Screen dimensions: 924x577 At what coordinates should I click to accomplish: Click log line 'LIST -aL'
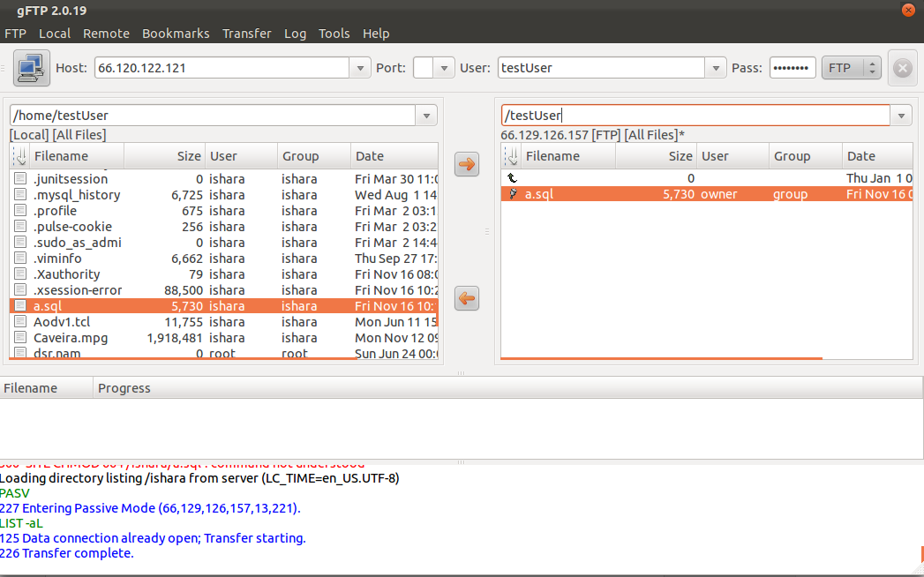point(21,523)
